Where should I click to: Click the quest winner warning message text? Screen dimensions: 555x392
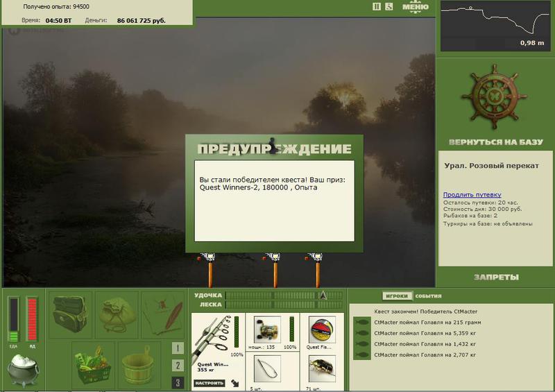[272, 183]
